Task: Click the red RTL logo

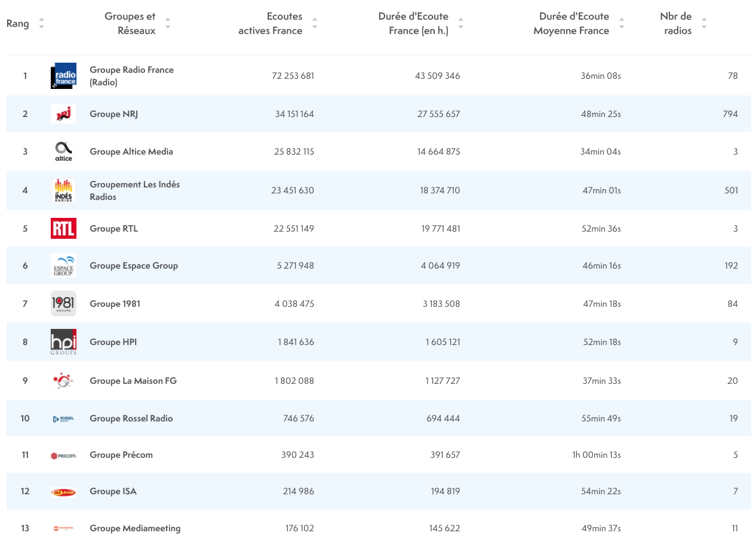Action: pos(63,229)
